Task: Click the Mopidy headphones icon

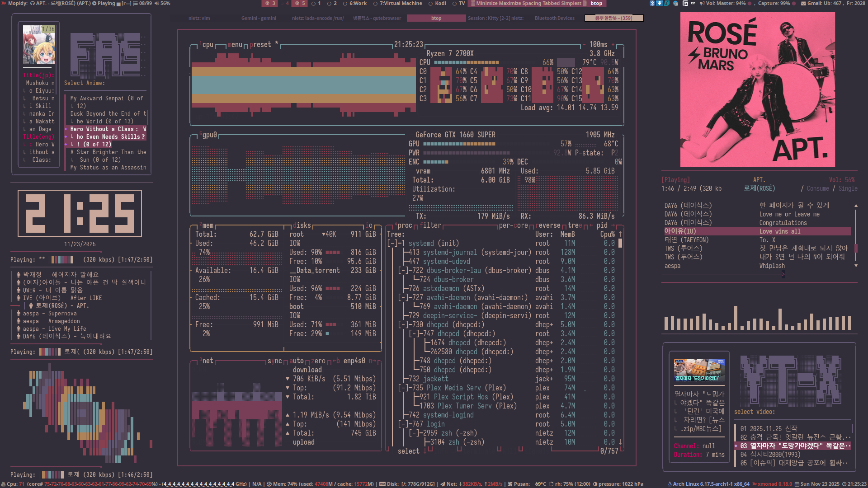Action: 33,3
